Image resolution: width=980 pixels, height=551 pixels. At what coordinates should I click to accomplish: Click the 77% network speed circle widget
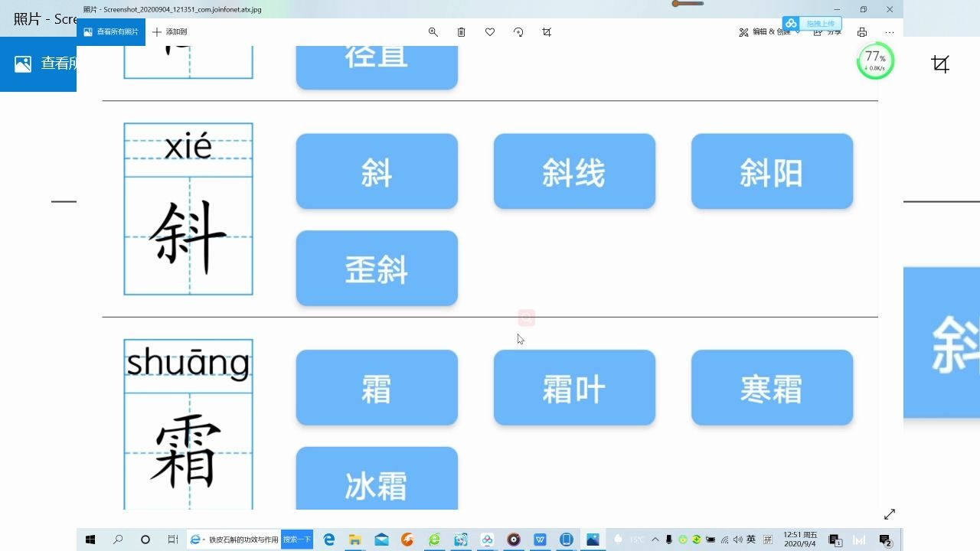875,60
